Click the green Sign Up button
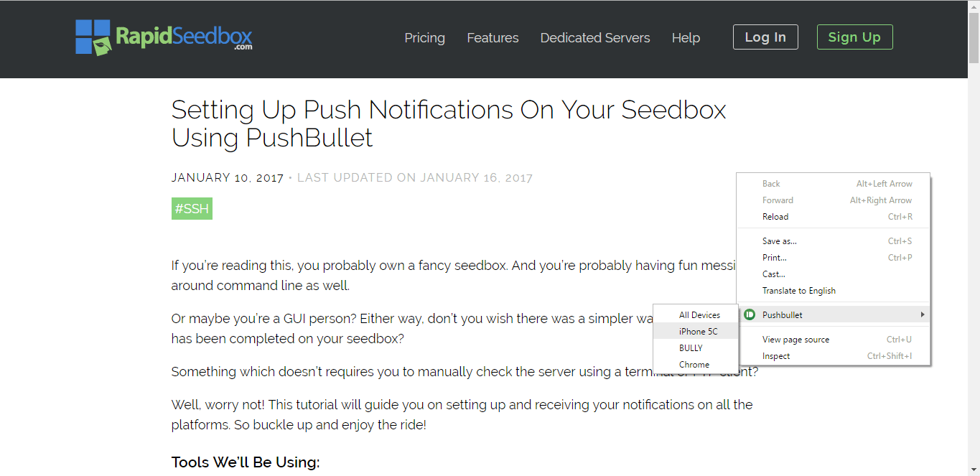The height and width of the screenshot is (476, 980). click(x=854, y=37)
